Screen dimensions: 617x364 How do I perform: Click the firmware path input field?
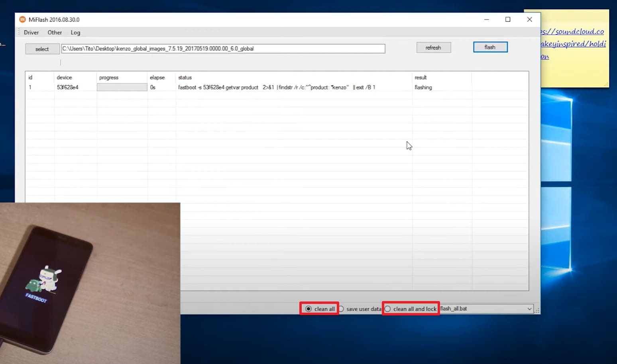click(x=223, y=49)
